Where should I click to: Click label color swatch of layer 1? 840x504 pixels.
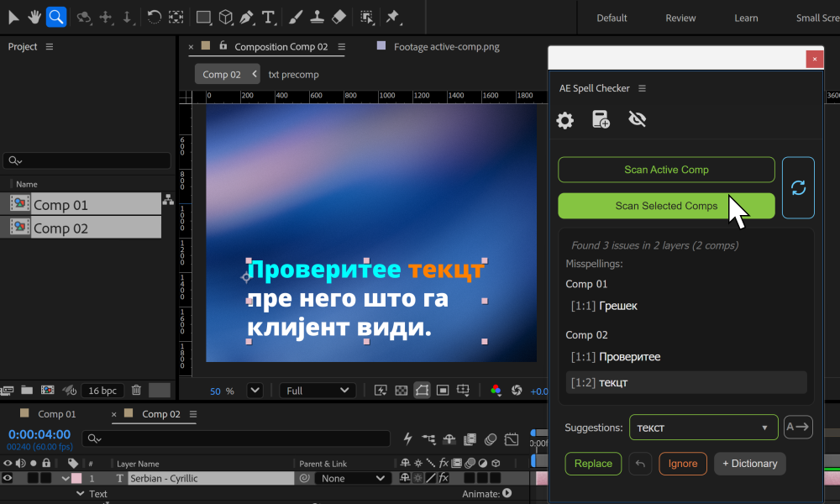point(76,478)
